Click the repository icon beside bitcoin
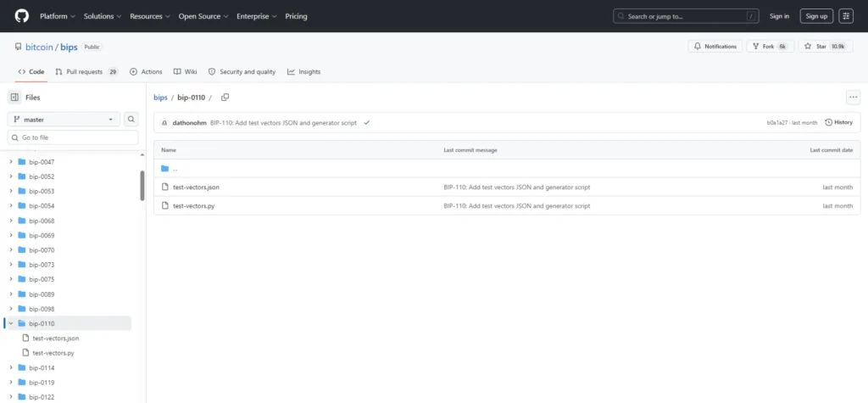This screenshot has height=403, width=868. pyautogui.click(x=19, y=48)
